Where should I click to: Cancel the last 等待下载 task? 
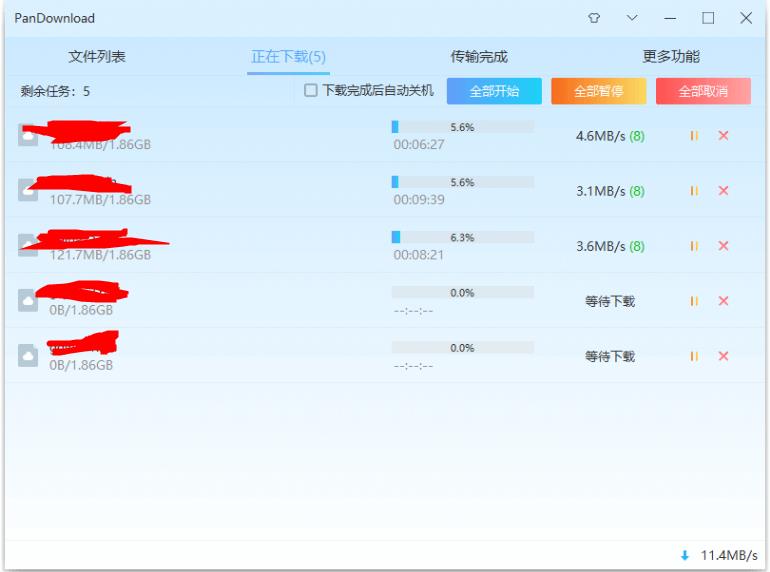[723, 356]
